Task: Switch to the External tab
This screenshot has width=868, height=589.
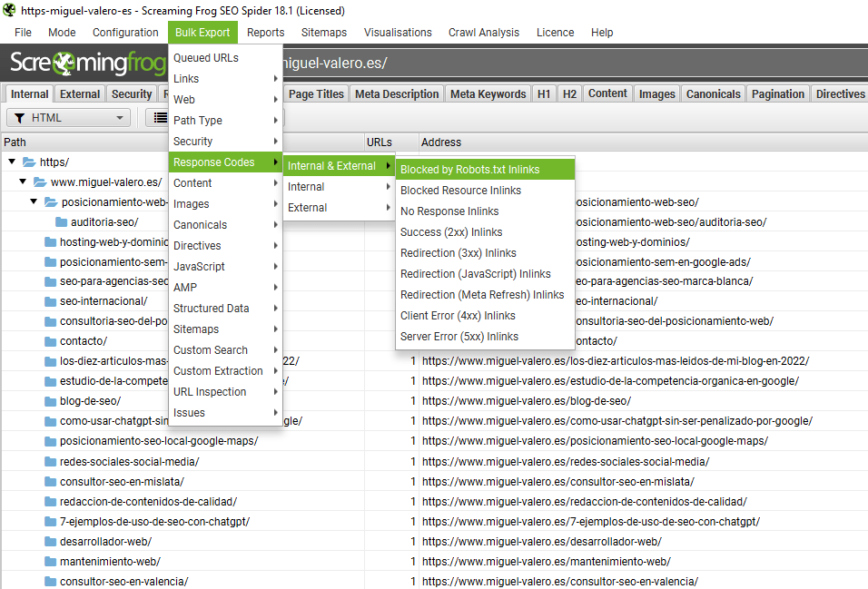Action: click(80, 94)
